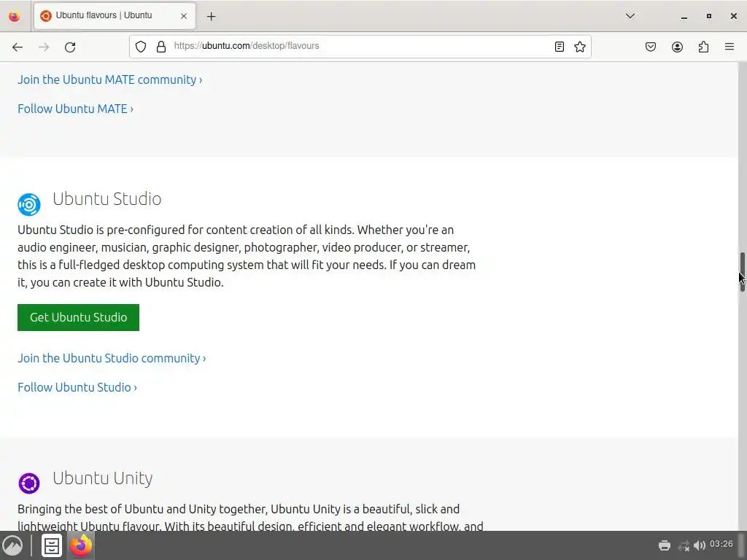Open the printer tray icon
Image resolution: width=747 pixels, height=560 pixels.
pyautogui.click(x=665, y=545)
